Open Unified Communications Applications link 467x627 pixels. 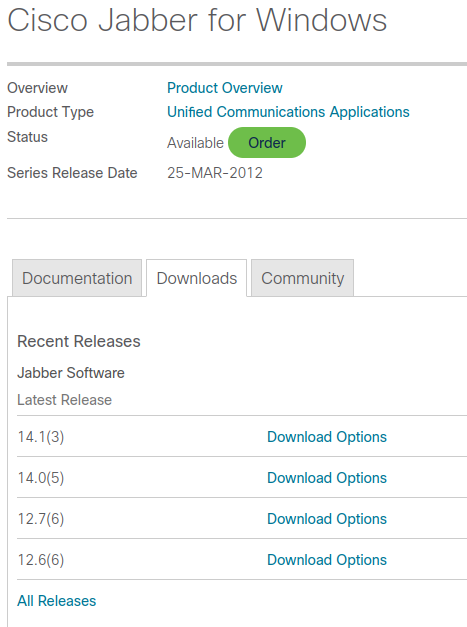tap(288, 112)
